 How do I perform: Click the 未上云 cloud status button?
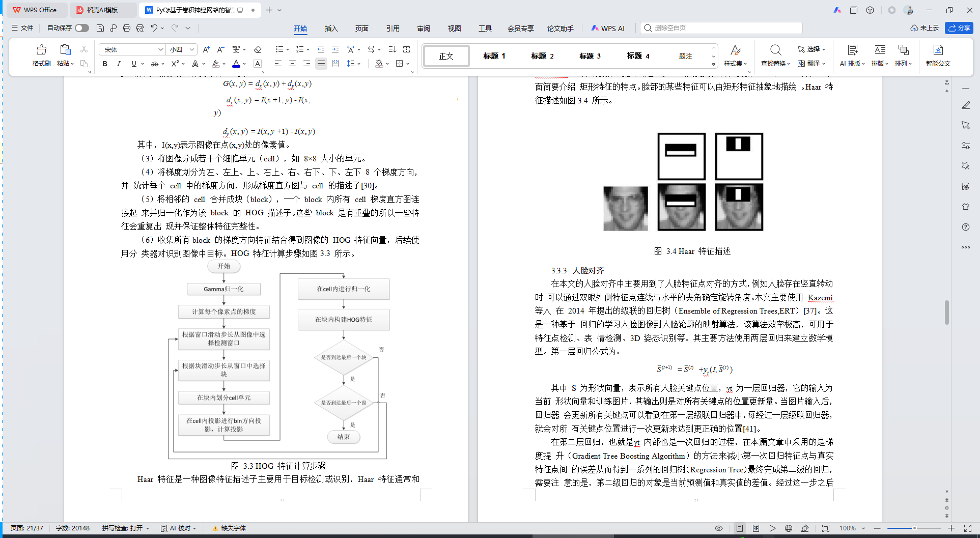tap(925, 28)
